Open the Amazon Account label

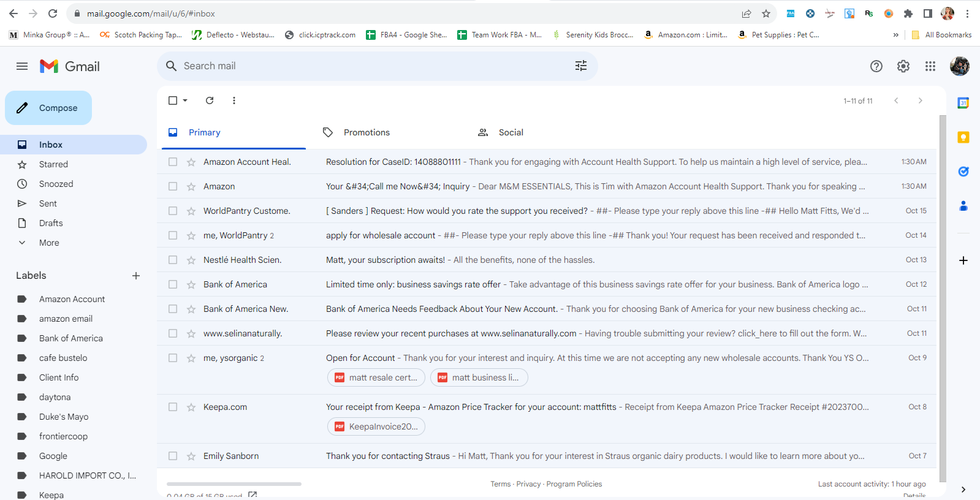click(74, 299)
